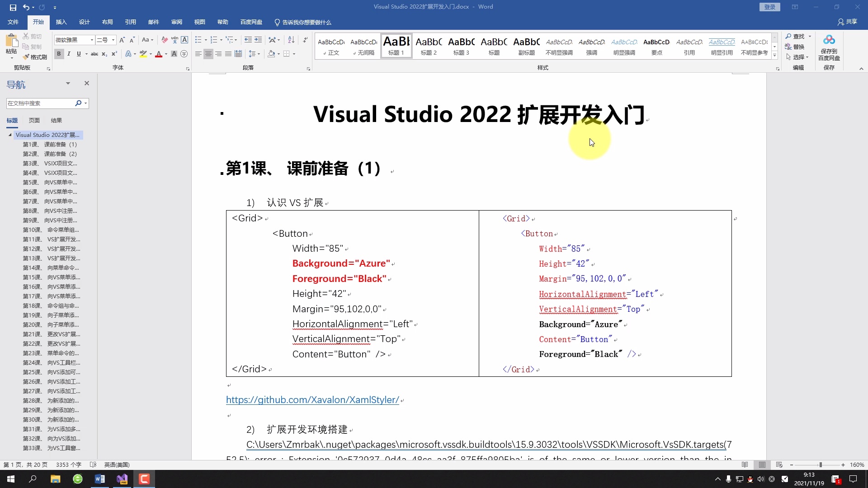
Task: Adjust the zoom slider at bottom right
Action: click(x=820, y=465)
